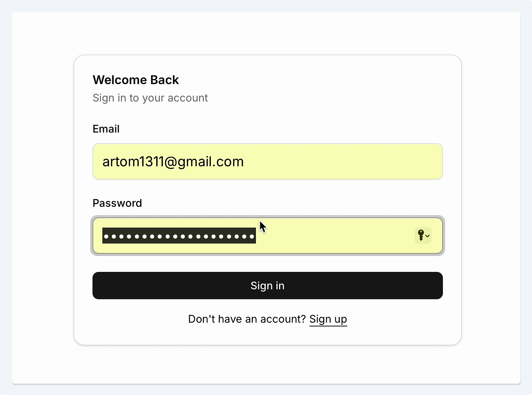Viewport: 532px width, 395px height.
Task: Expand the chevron beside the key icon
Action: tap(427, 236)
